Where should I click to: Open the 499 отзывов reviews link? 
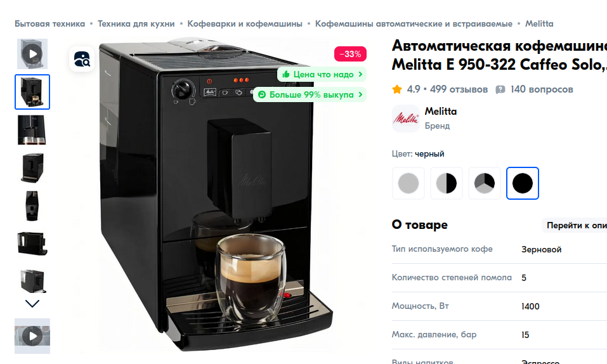[459, 89]
